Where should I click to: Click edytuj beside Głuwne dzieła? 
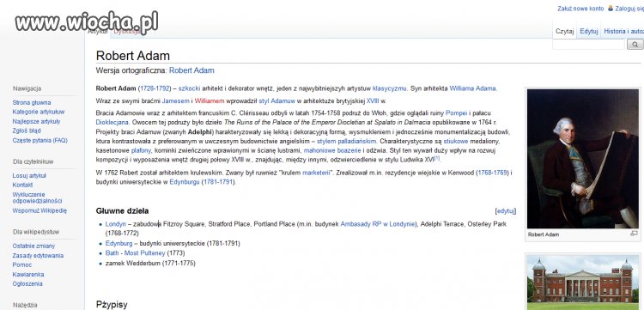506,211
